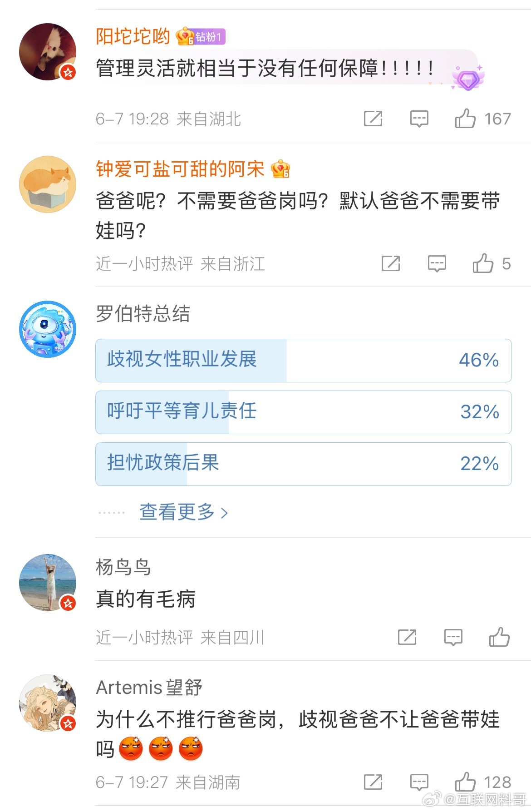The width and height of the screenshot is (531, 812).
Task: Like the comment by 阳坨坨哟
Action: 465,119
